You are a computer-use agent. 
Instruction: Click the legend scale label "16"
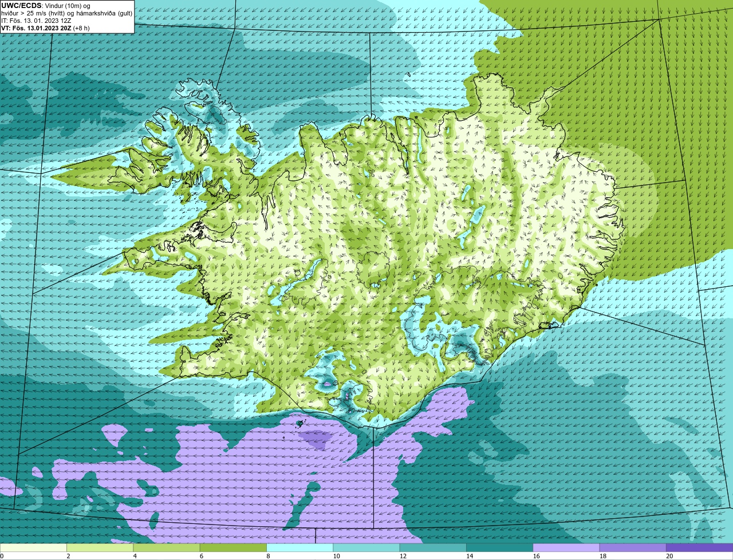click(536, 556)
